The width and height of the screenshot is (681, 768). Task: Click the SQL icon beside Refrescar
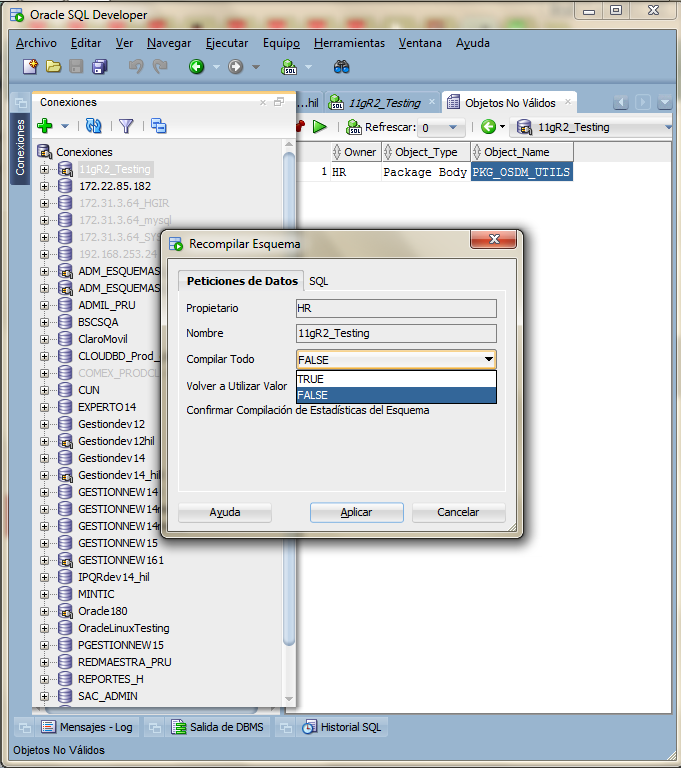tap(354, 127)
